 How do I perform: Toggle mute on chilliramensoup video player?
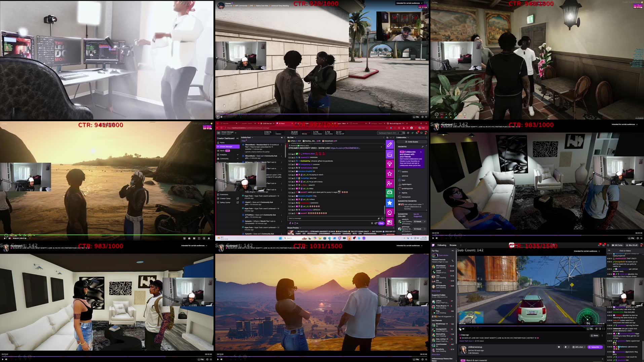coord(463,329)
